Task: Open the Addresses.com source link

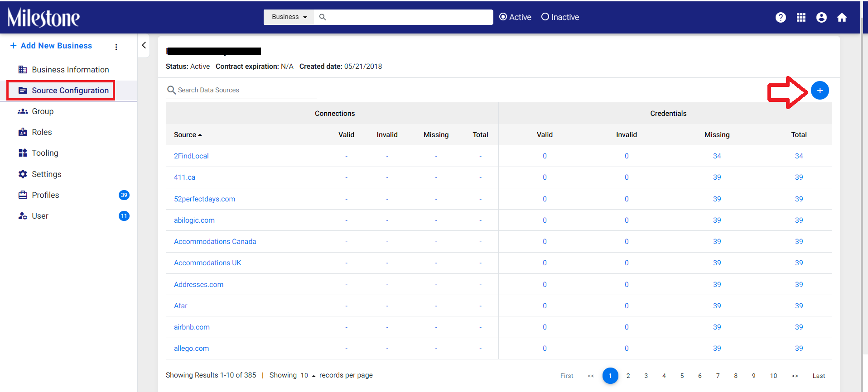Action: pos(198,285)
